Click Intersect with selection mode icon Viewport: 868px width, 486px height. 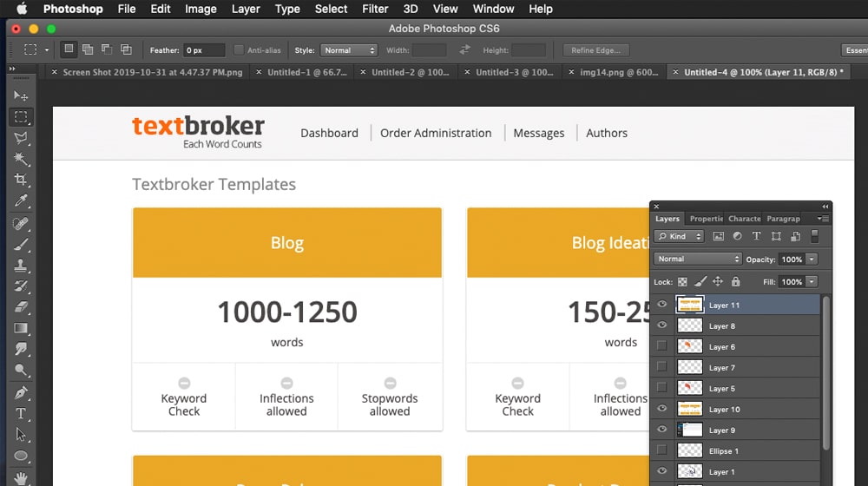(126, 49)
